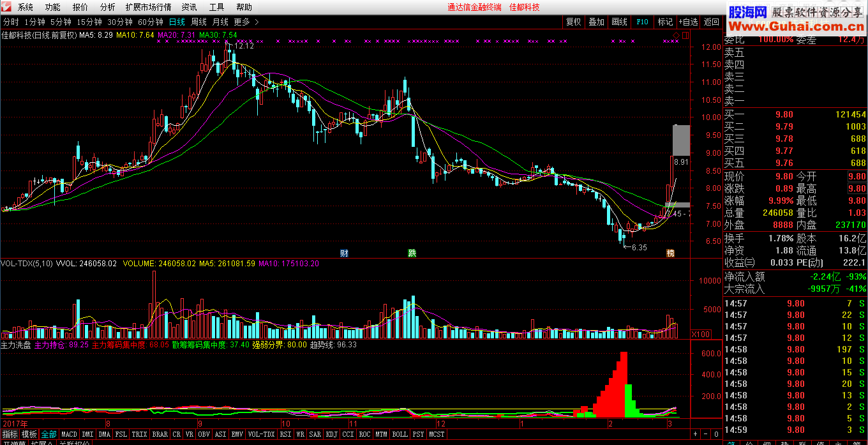
Task: Select the MCST indicator
Action: [437, 434]
